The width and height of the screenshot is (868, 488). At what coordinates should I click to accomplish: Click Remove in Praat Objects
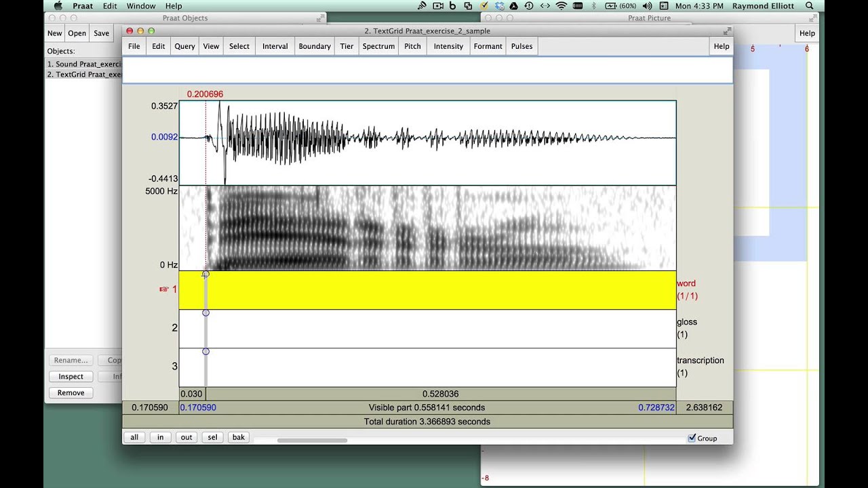[71, 392]
